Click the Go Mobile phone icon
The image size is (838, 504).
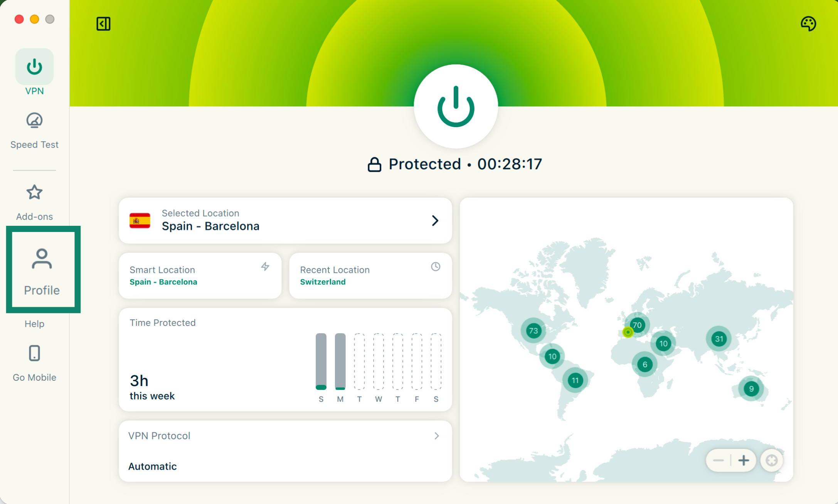(x=34, y=353)
